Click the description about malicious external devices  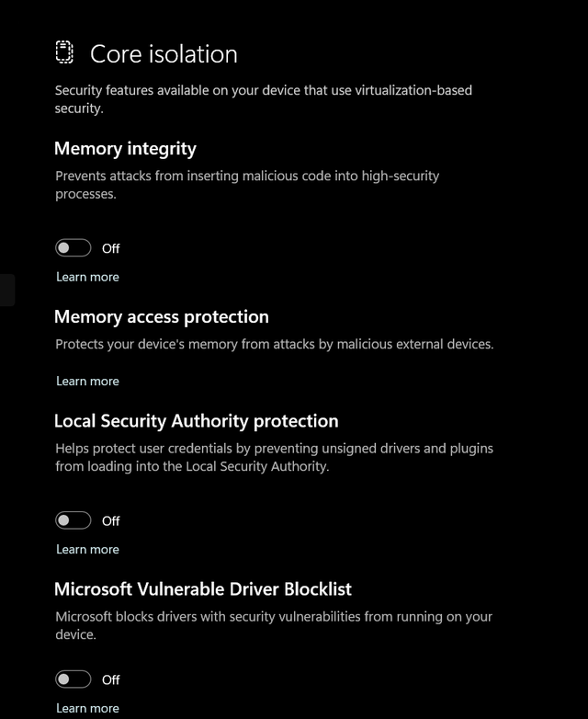pos(275,345)
